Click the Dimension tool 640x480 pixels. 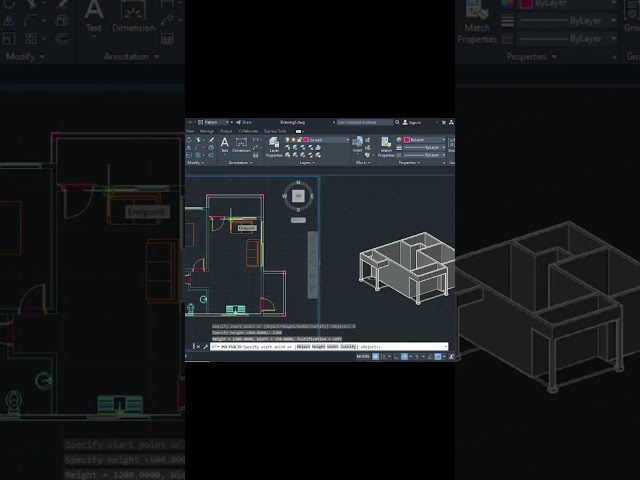pos(242,145)
